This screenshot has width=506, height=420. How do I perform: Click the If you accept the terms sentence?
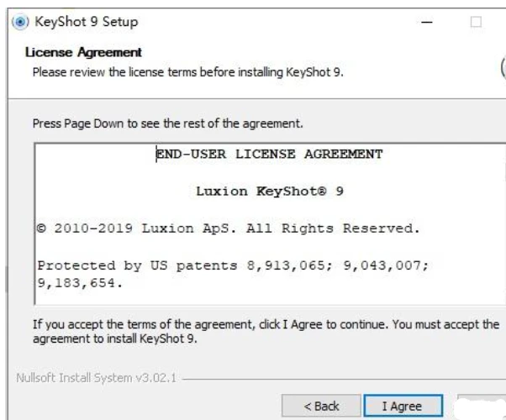(x=266, y=324)
